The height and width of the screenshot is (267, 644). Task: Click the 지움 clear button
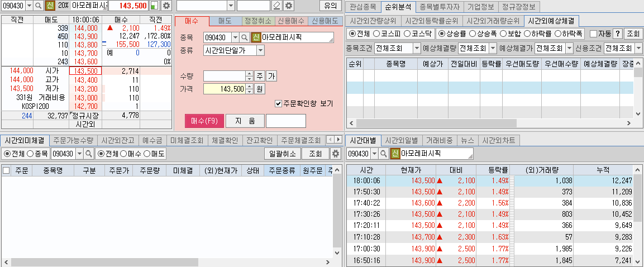point(245,121)
